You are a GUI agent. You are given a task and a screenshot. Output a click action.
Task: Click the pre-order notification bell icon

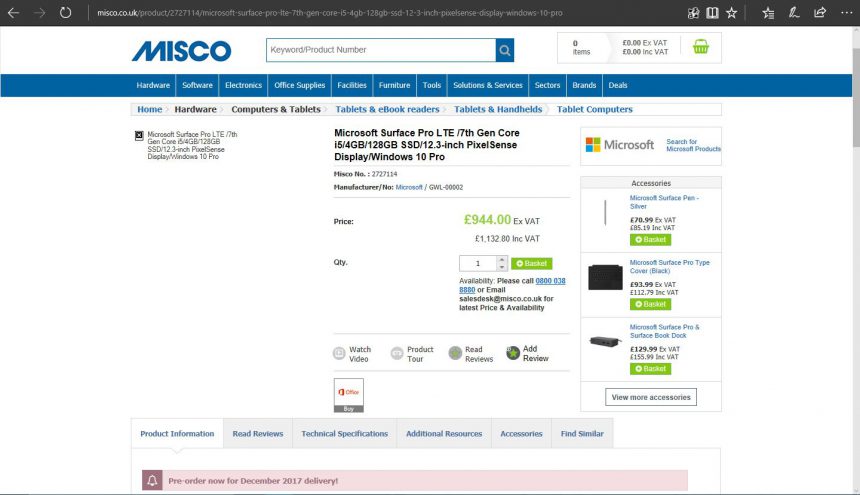(x=152, y=480)
